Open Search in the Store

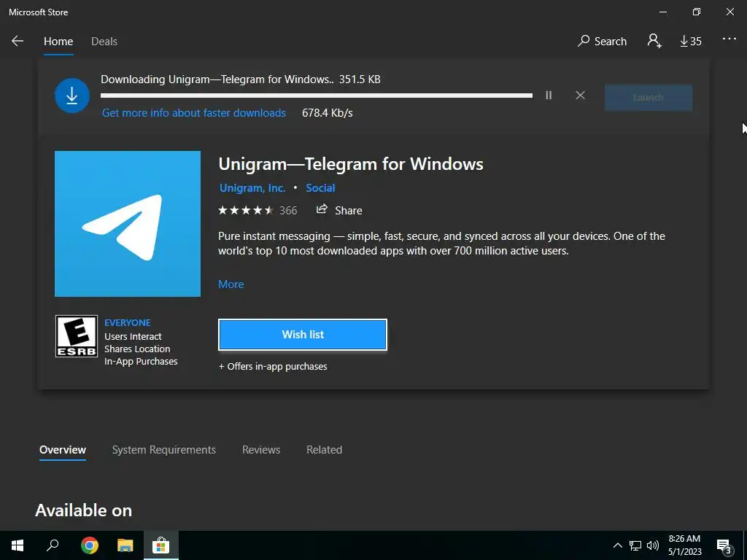pos(602,42)
